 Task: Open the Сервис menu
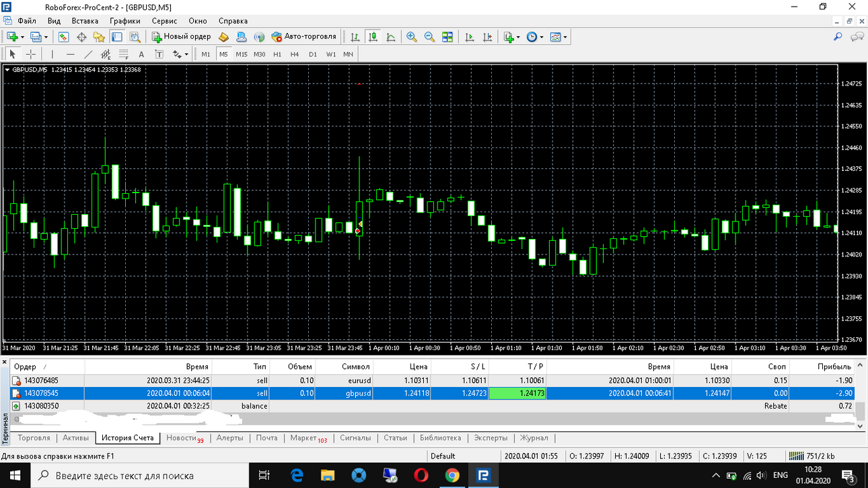(x=165, y=21)
